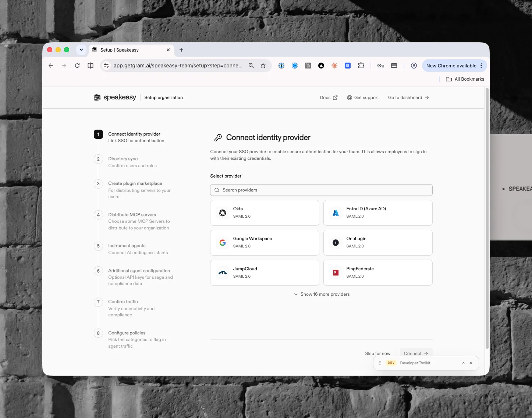Viewport: 532px width, 418px height.
Task: Open the 1Password extension icon
Action: coord(281,66)
